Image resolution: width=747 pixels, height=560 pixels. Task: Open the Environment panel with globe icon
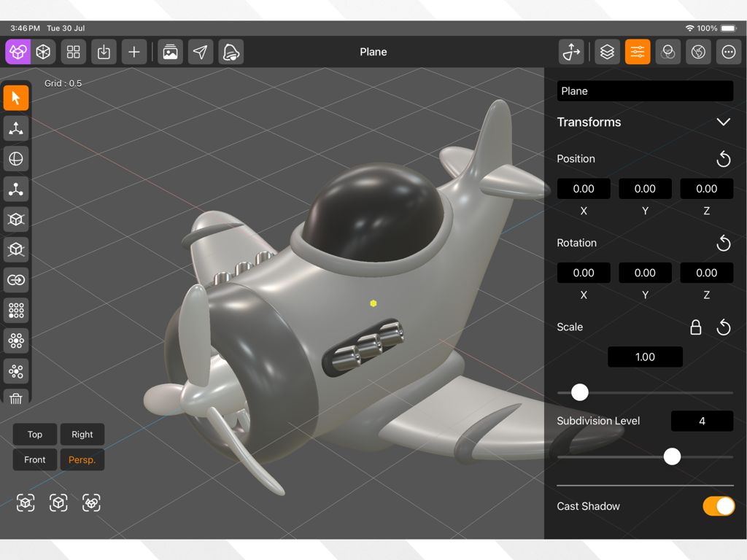(x=697, y=52)
